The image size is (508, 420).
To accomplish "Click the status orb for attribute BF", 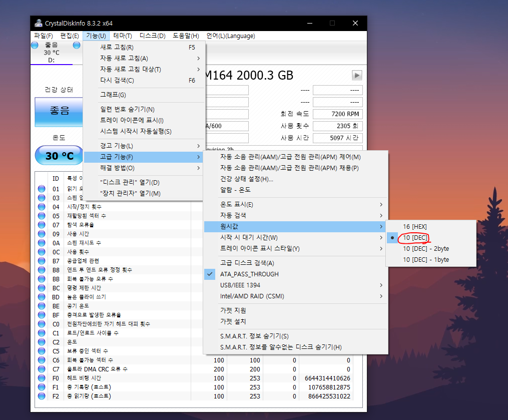I will 42,315.
